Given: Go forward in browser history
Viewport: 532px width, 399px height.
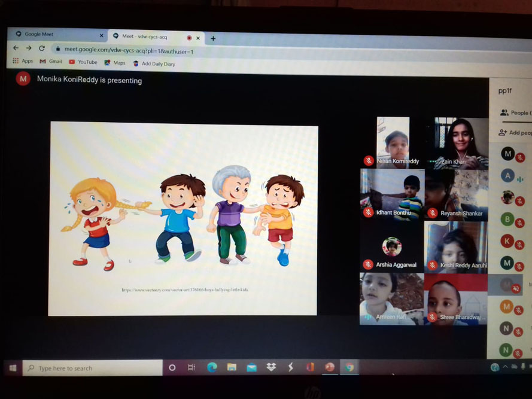Looking at the screenshot, I should [x=29, y=48].
